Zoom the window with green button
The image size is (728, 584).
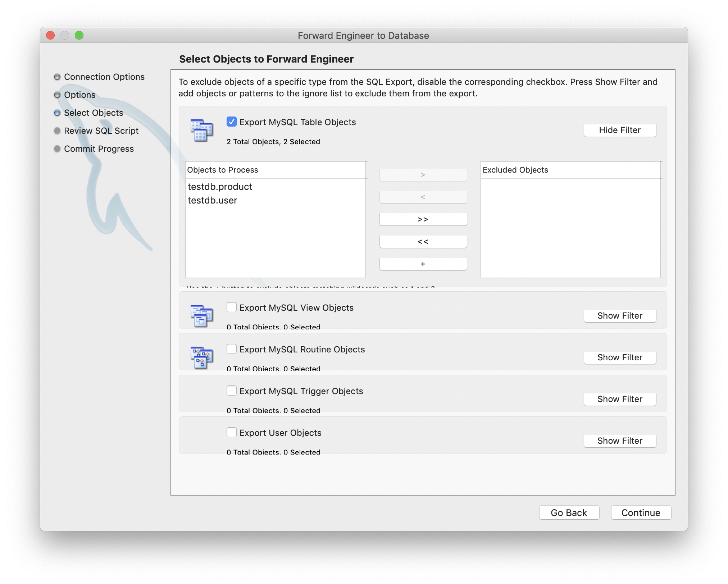pyautogui.click(x=79, y=35)
